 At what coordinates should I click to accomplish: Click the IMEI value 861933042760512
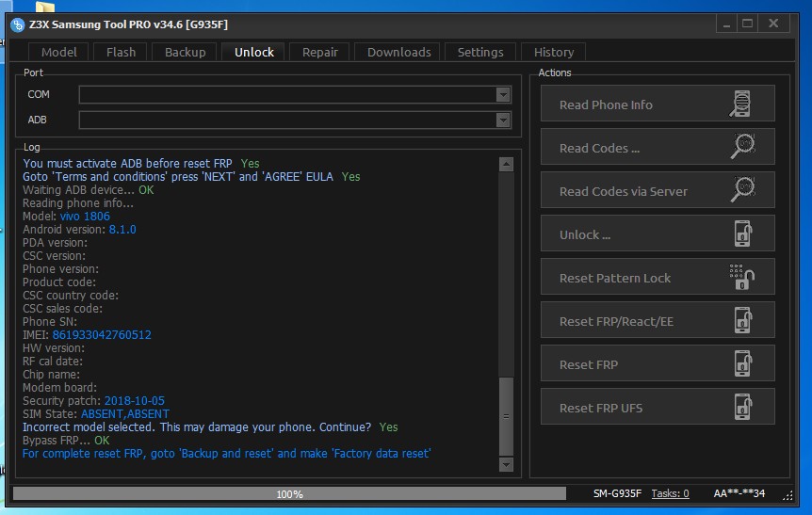click(102, 335)
